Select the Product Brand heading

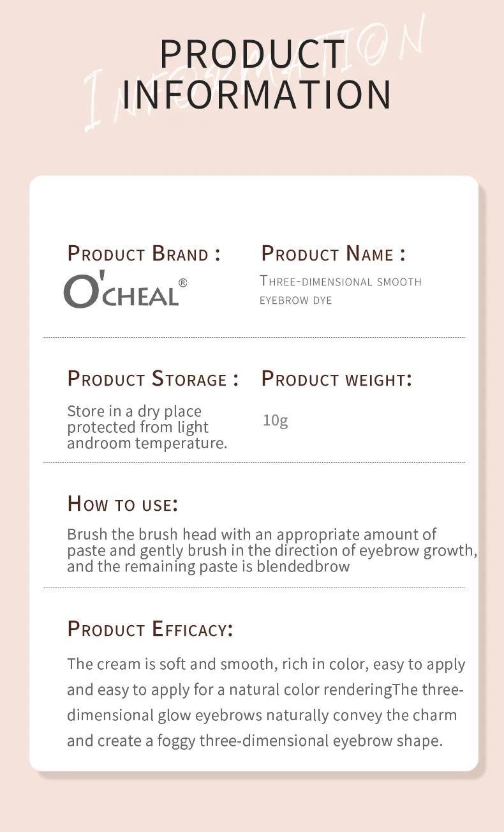[x=144, y=253]
